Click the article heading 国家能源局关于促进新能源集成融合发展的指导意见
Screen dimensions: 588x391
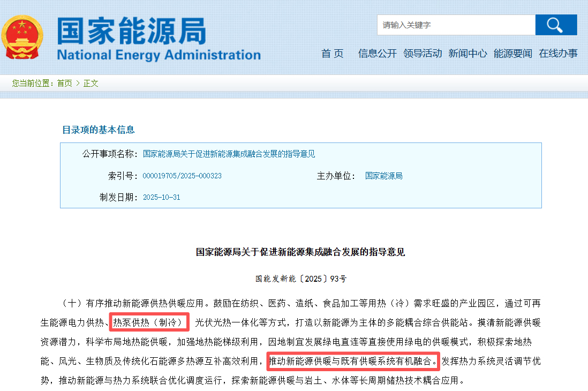point(300,253)
